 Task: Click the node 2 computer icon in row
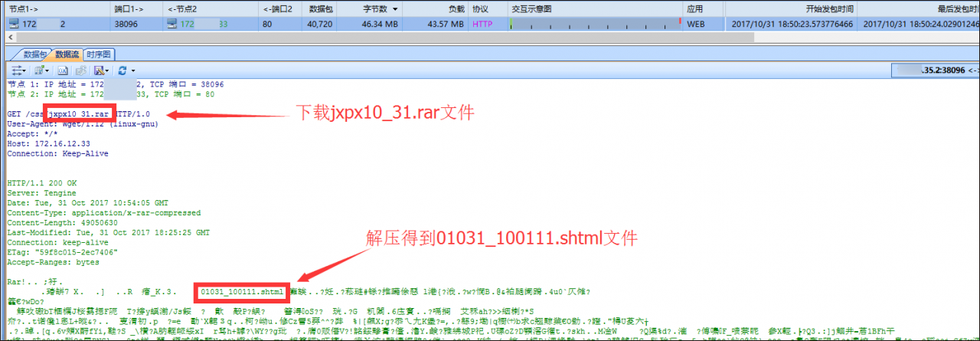click(174, 24)
